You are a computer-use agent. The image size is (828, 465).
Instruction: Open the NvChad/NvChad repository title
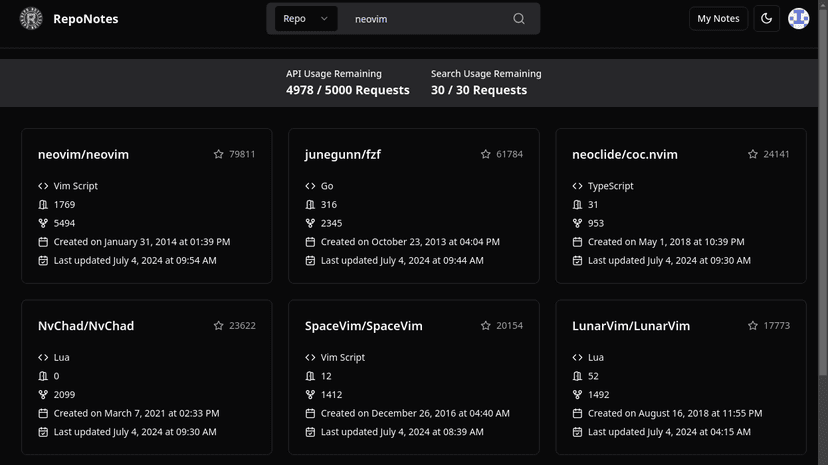pyautogui.click(x=86, y=326)
